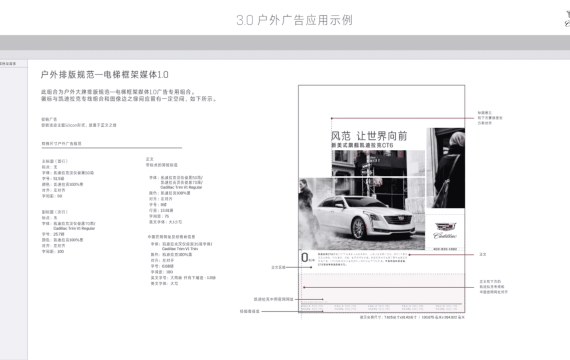Viewport: 570px width, 360px height.
Task: Click the description line starting "此组合为户外大牌排版规范"
Action: [119, 92]
